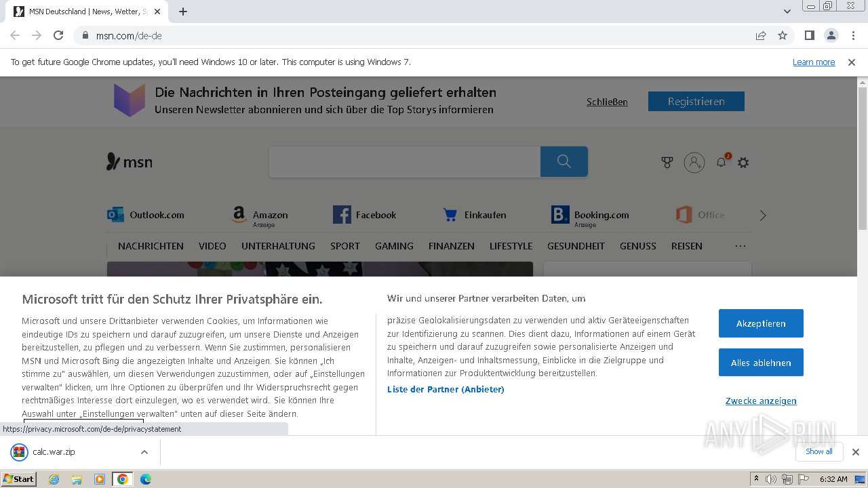Viewport: 868px width, 488px height.
Task: Open MSN settings gear
Action: point(743,163)
